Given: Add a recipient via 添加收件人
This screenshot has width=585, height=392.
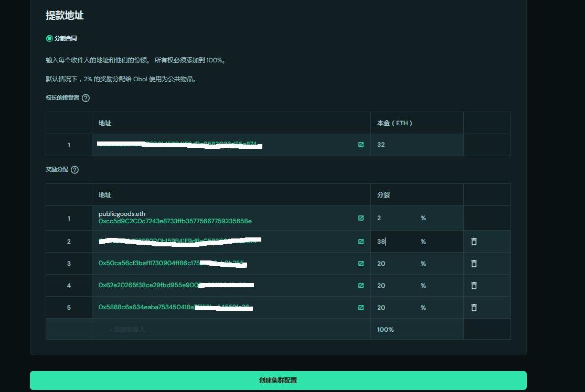Looking at the screenshot, I should coord(127,330).
